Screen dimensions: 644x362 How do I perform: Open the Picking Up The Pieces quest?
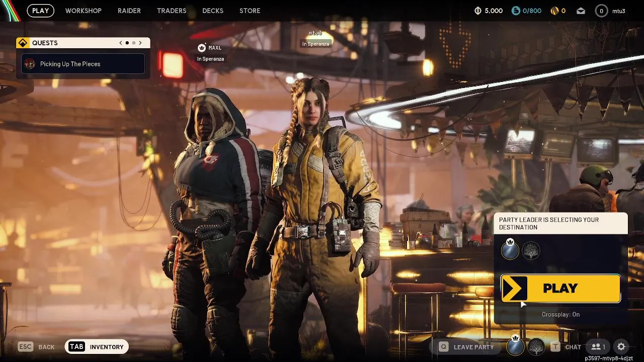click(x=83, y=64)
